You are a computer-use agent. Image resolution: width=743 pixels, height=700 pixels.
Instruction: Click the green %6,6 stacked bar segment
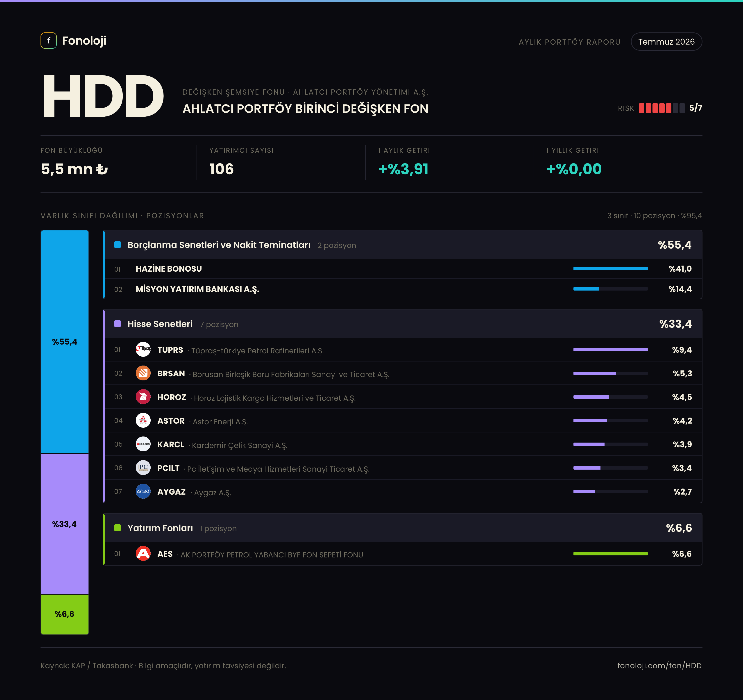click(x=65, y=614)
